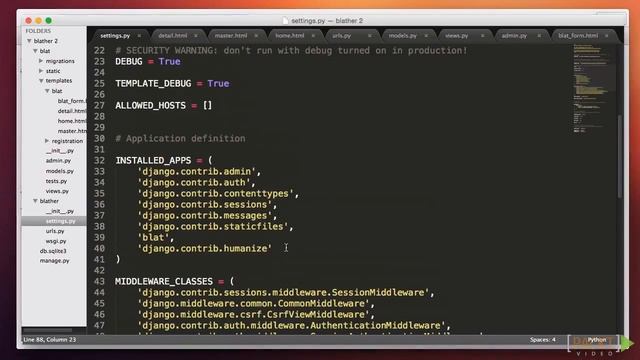
Task: Click the window title document icon
Action: coord(285,20)
